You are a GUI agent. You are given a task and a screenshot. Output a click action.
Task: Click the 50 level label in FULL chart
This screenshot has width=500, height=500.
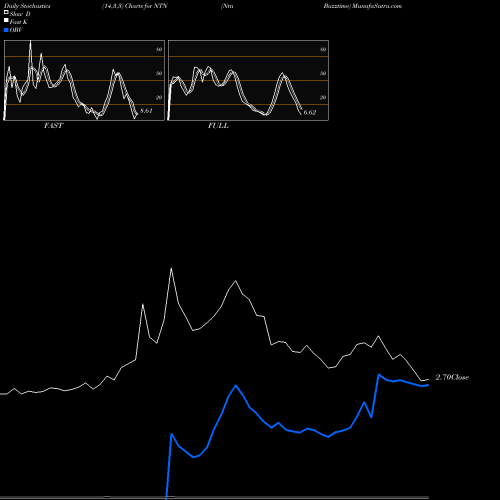[x=323, y=73]
